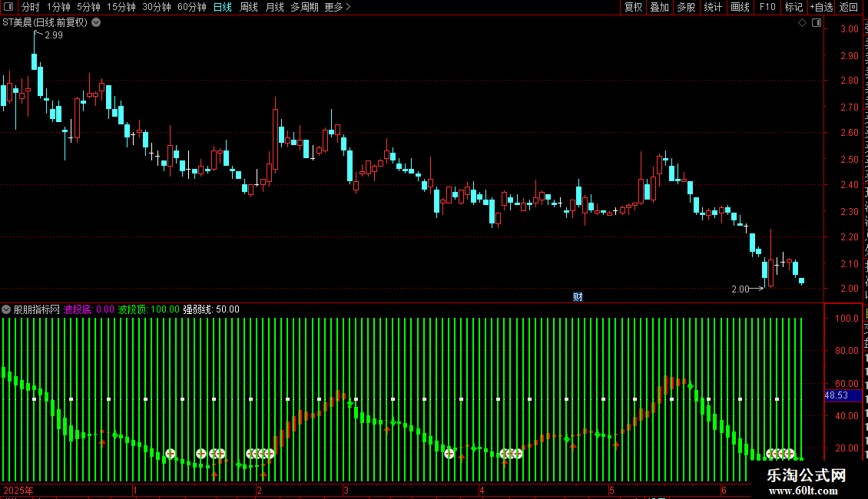The height and width of the screenshot is (499, 868).
Task: Click the 100.0 indicator axis label
Action: click(x=847, y=318)
